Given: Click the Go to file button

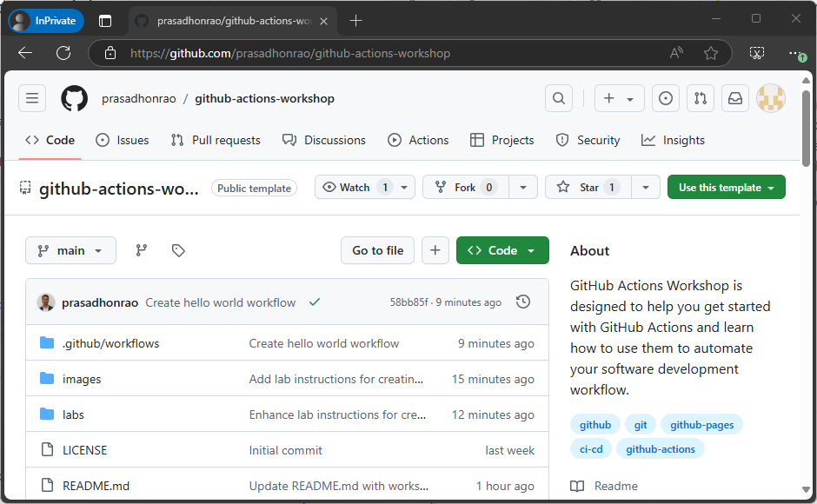Looking at the screenshot, I should 378,251.
